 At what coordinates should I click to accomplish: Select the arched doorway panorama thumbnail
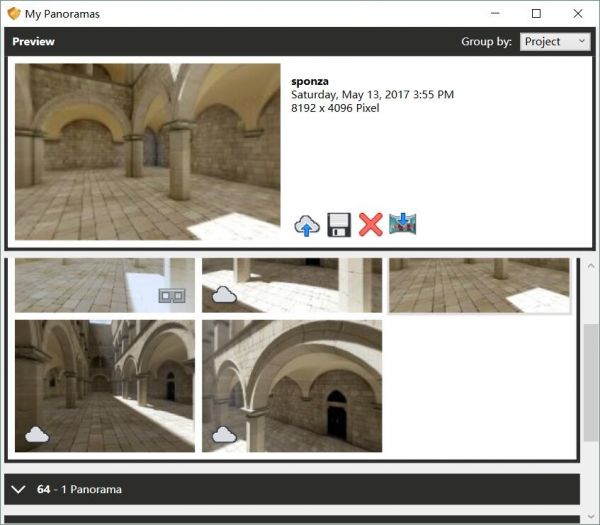click(292, 386)
